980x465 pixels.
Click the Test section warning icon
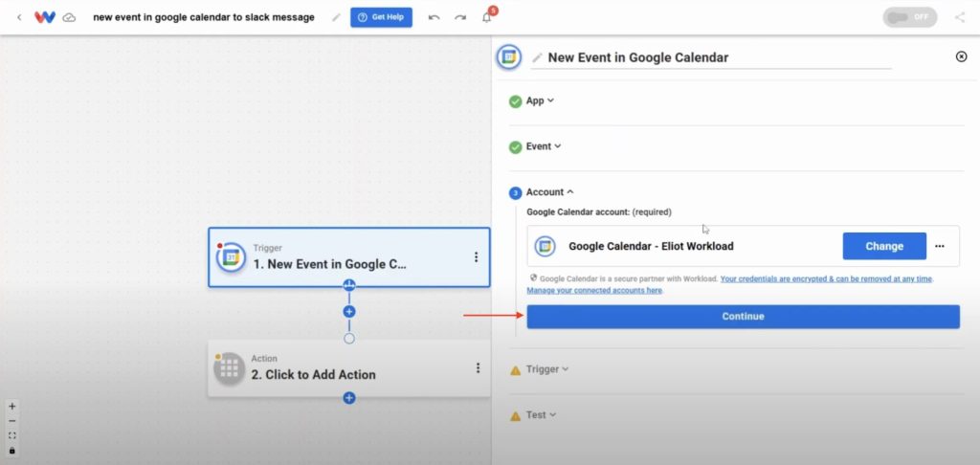pyautogui.click(x=515, y=415)
